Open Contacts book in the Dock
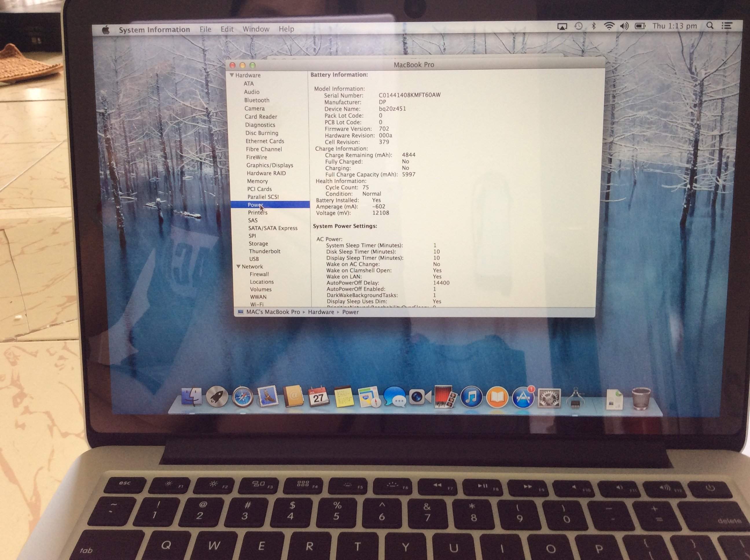This screenshot has width=750, height=560. coord(293,396)
